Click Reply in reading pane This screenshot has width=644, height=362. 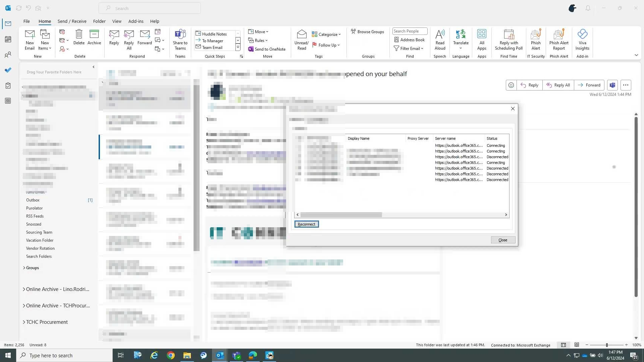pyautogui.click(x=529, y=85)
